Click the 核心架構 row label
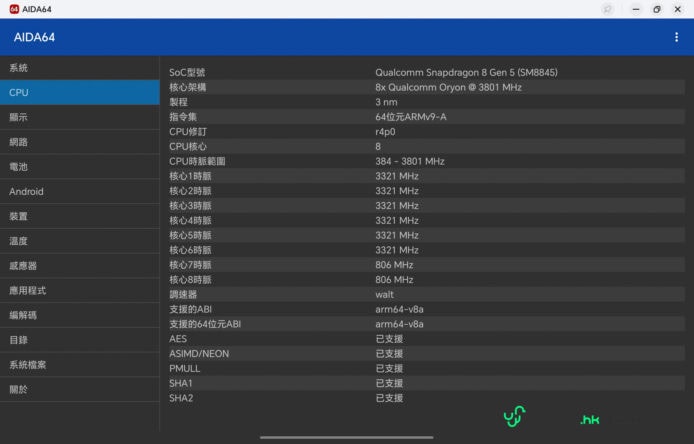 click(188, 87)
